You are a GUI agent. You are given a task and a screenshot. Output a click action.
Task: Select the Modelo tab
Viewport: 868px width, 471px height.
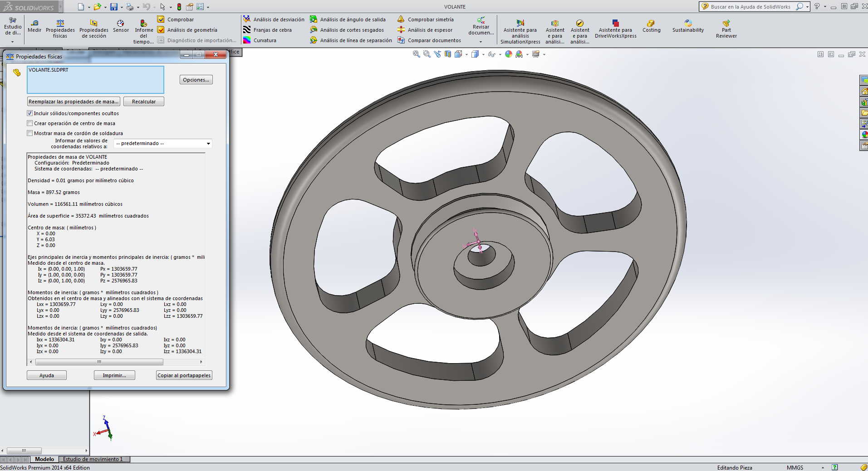coord(44,459)
